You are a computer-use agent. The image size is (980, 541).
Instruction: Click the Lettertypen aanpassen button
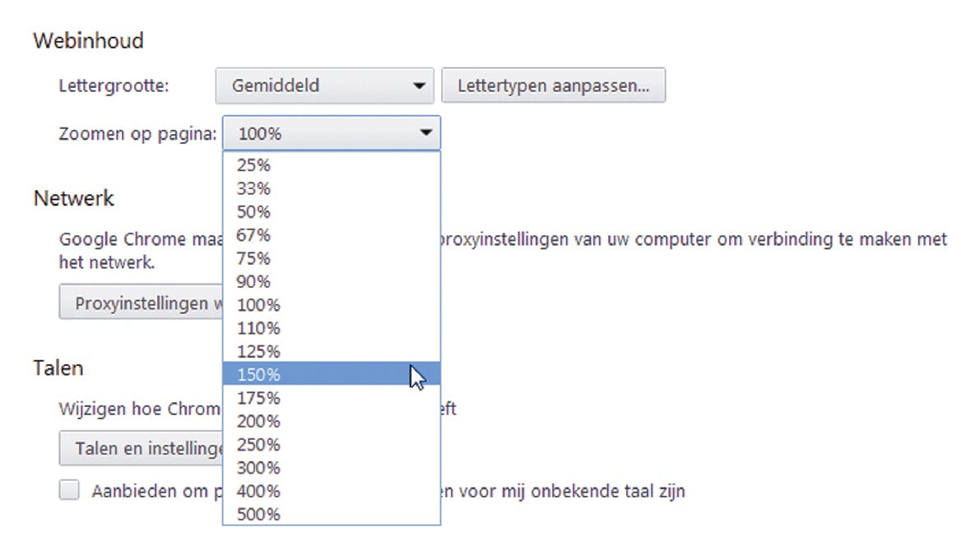pyautogui.click(x=553, y=86)
